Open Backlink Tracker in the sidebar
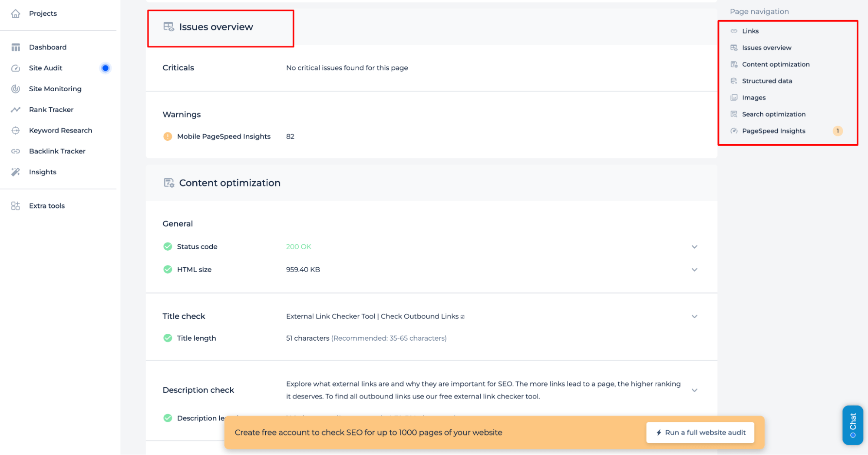This screenshot has width=868, height=455. (x=57, y=151)
